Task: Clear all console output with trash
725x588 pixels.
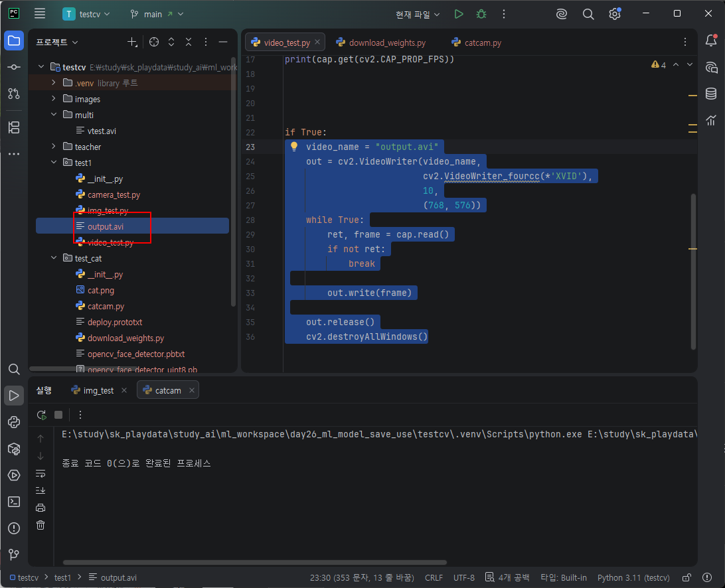Action: click(40, 525)
